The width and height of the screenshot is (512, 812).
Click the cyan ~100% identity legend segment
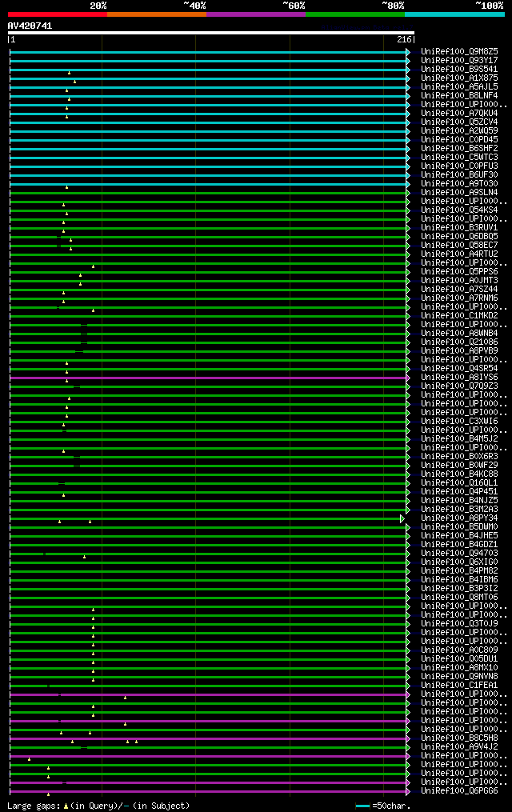(454, 14)
